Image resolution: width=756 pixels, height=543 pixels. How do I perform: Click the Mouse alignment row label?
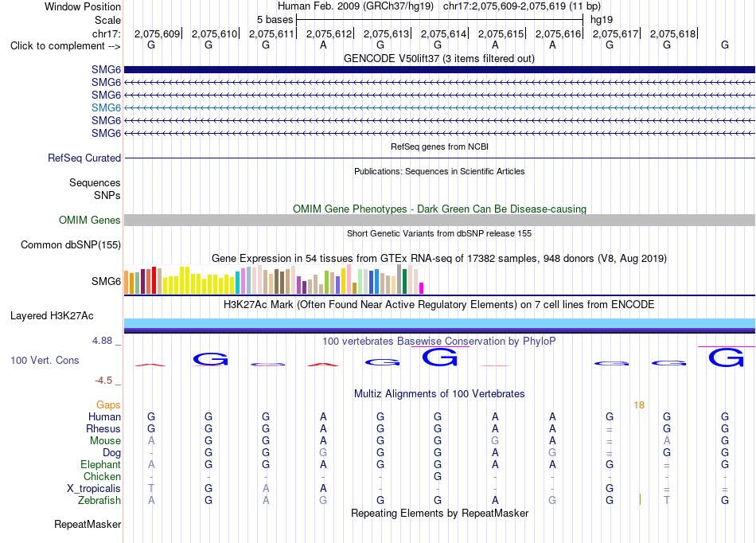pos(105,440)
